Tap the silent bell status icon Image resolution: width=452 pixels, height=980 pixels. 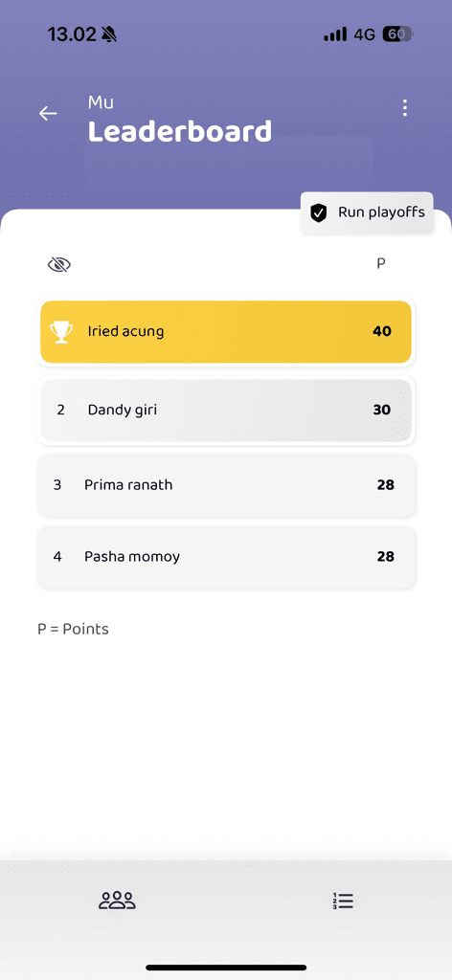[x=109, y=34]
